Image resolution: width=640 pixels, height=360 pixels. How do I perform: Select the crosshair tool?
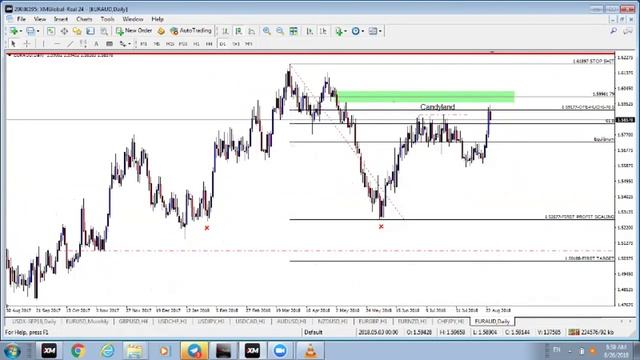tap(27, 44)
